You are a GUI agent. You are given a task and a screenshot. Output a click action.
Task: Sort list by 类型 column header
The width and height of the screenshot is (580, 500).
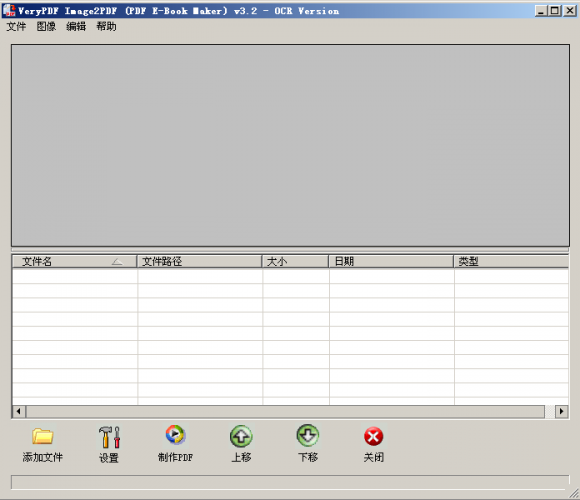click(x=511, y=261)
